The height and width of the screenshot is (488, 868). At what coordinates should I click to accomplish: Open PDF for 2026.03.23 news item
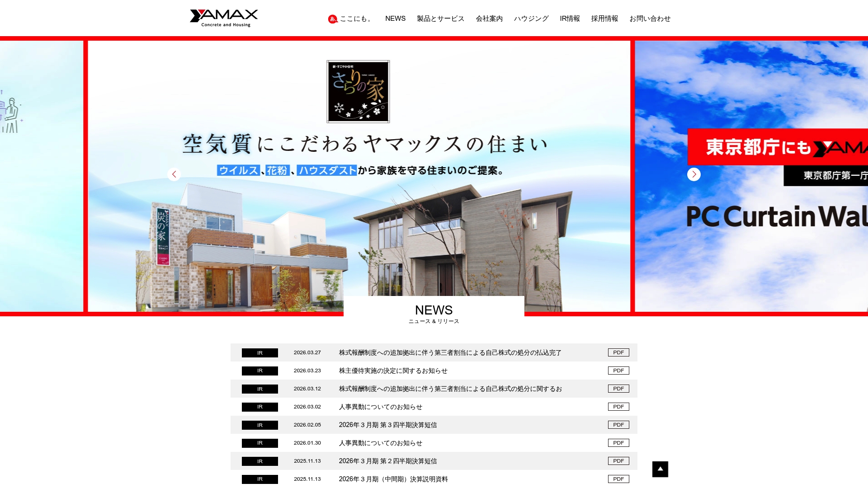click(618, 371)
